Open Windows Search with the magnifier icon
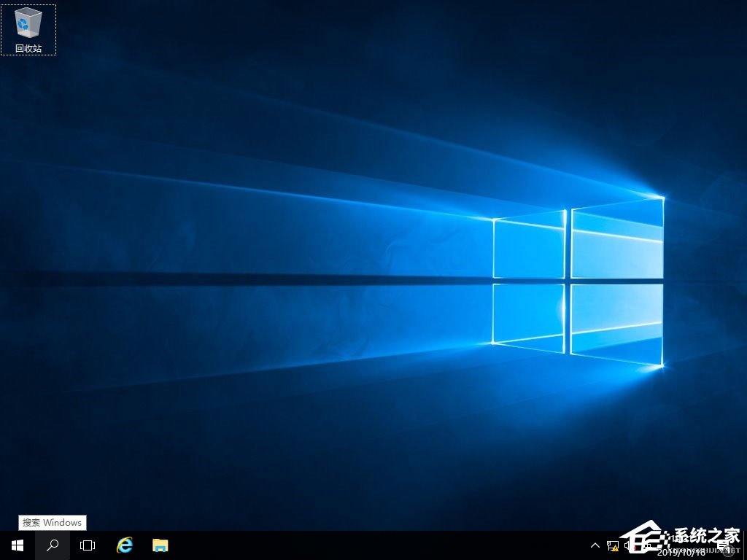This screenshot has width=747, height=560. coord(51,545)
